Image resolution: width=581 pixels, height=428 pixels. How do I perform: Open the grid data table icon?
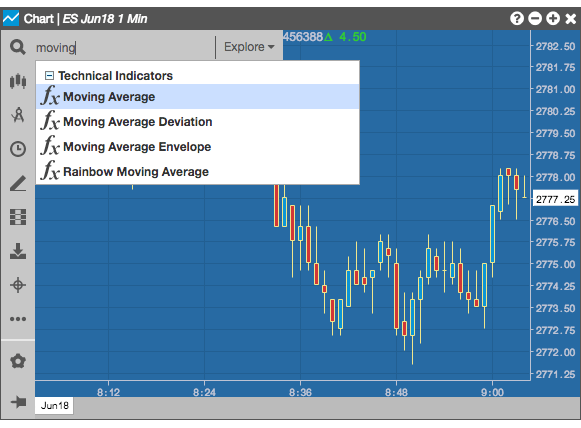click(x=18, y=217)
